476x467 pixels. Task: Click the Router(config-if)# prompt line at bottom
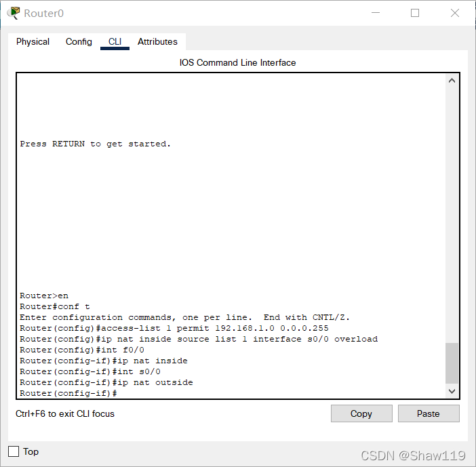pyautogui.click(x=68, y=393)
